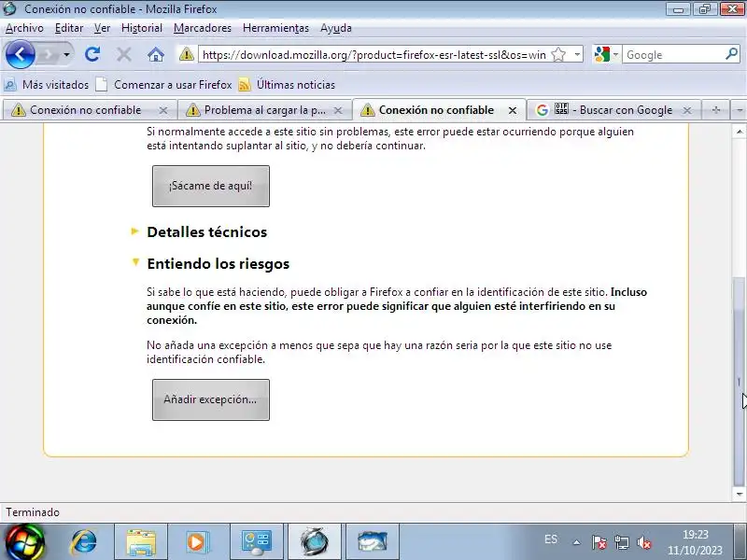
Task: Click the ES language indicator
Action: pos(551,539)
